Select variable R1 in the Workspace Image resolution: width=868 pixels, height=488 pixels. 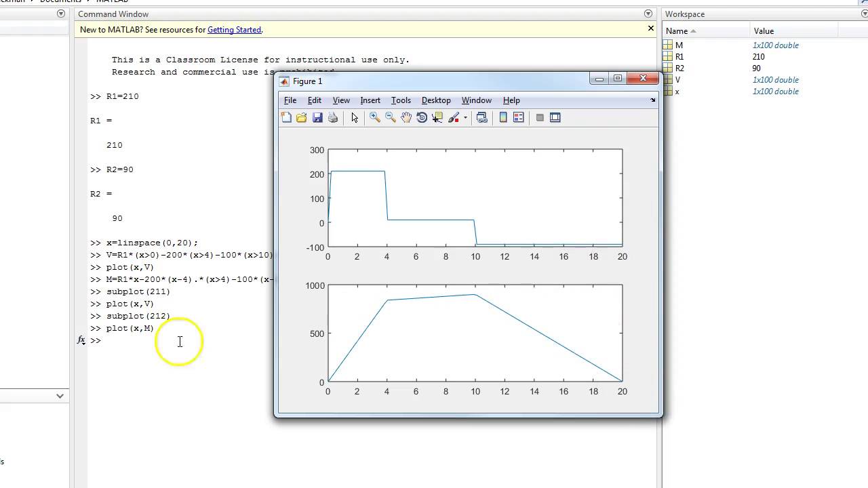(x=679, y=57)
